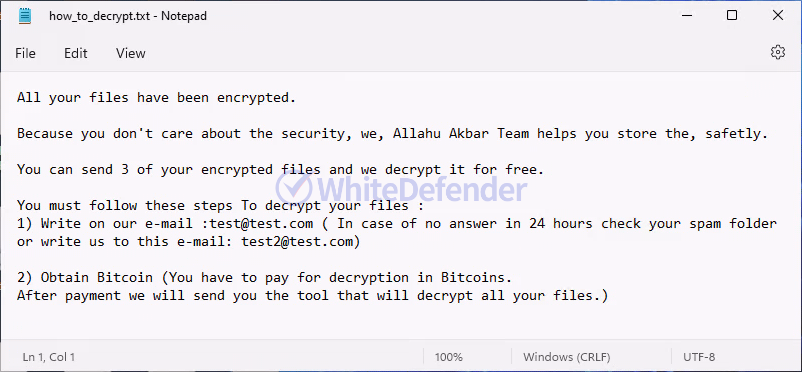
Task: Click the Notepad app icon in title bar
Action: 25,16
